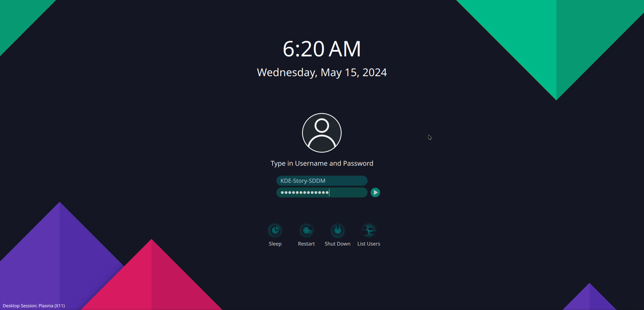Select the Shut Down text label
Screen dimensions: 644x310
337,244
